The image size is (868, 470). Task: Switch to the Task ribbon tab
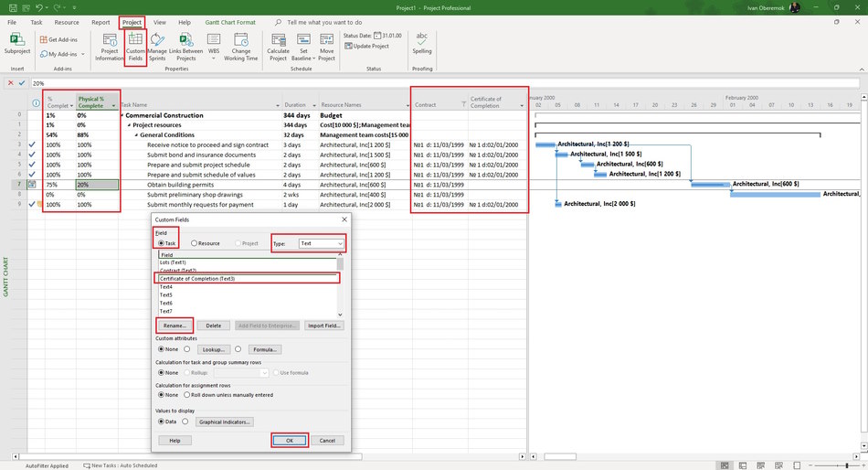point(37,22)
